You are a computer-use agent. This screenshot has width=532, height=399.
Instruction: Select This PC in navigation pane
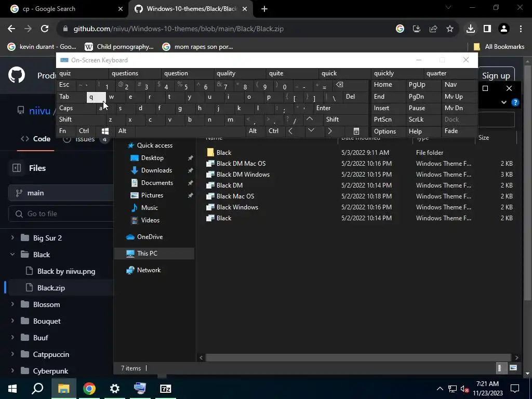click(x=154, y=254)
